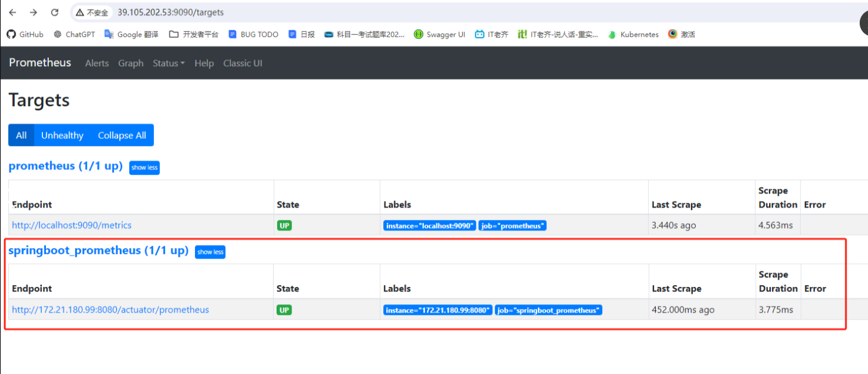
Task: Expand the Status dropdown menu
Action: 169,63
